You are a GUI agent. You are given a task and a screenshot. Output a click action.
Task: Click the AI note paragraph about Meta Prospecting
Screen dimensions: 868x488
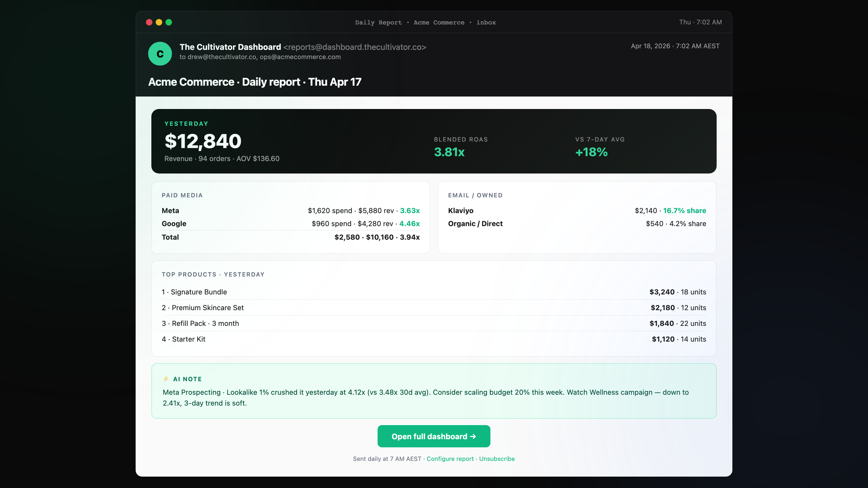(x=426, y=398)
